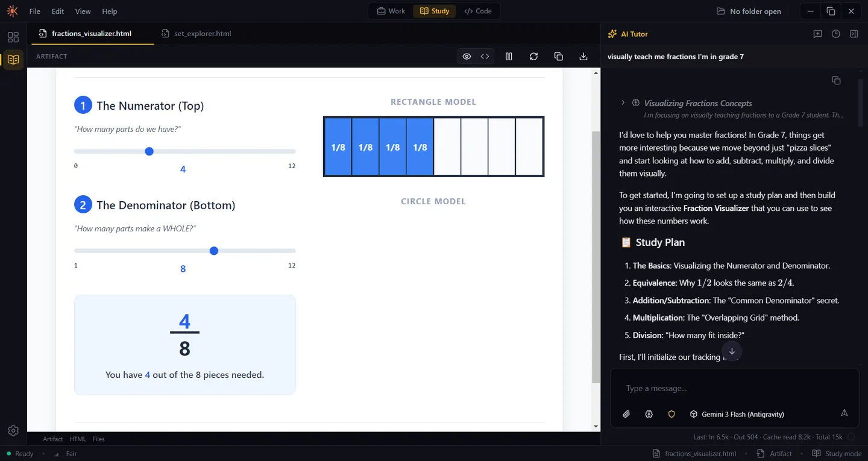868x461 pixels.
Task: Click the connection signal Fair indicator
Action: tap(65, 454)
